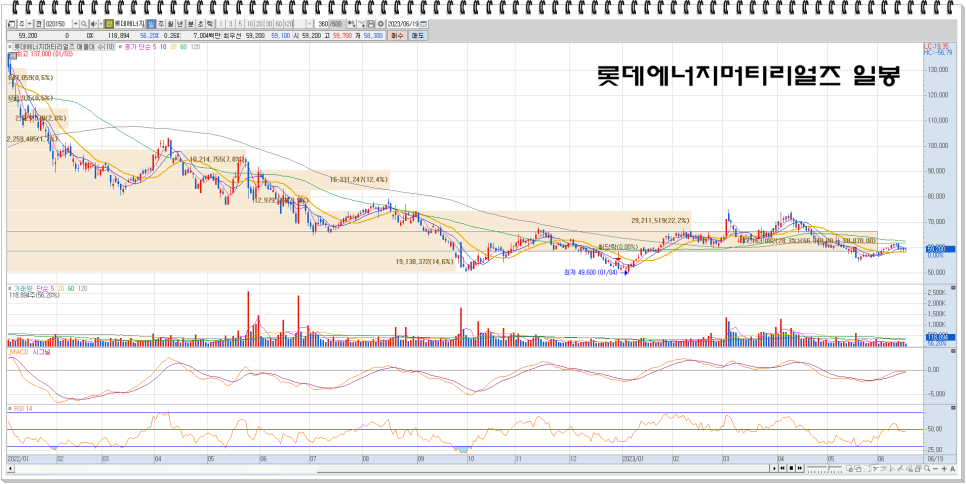Toggle the 주 button at far left toolbar
The height and width of the screenshot is (484, 966).
point(22,23)
